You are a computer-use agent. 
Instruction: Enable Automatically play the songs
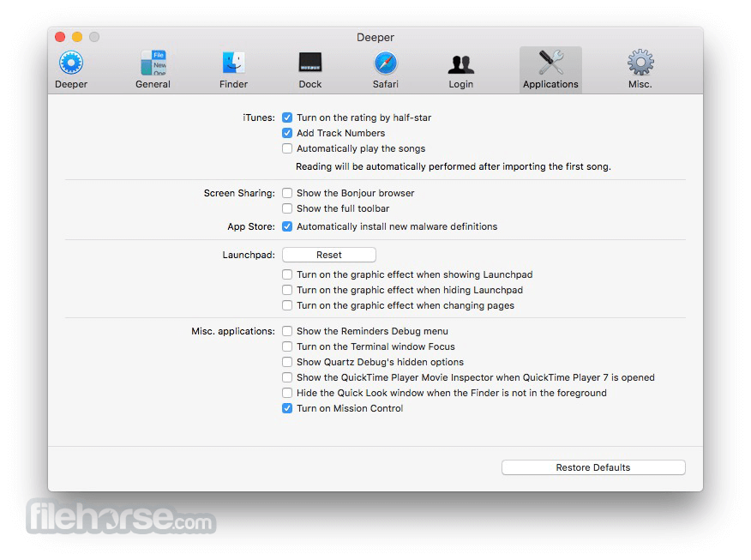[x=287, y=148]
